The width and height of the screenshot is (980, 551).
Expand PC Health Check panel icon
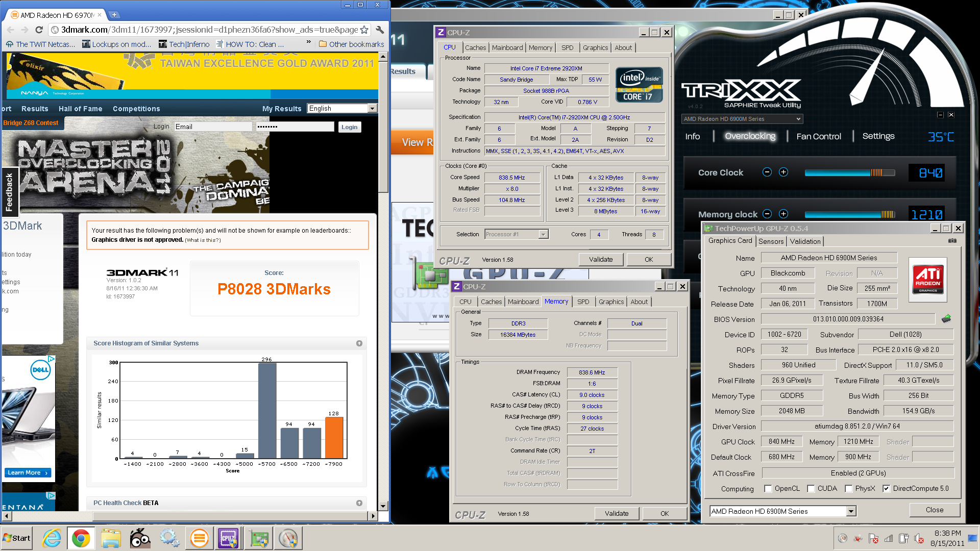(x=359, y=503)
